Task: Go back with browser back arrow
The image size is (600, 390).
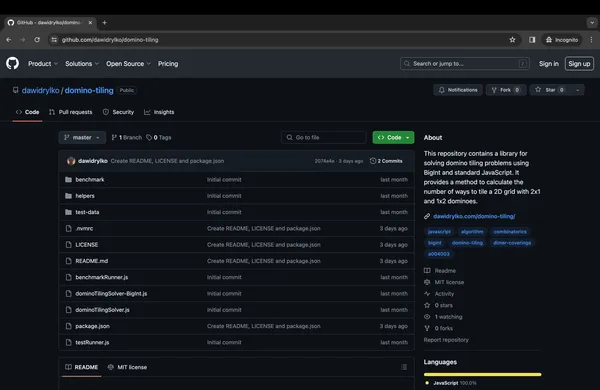Action: 8,40
